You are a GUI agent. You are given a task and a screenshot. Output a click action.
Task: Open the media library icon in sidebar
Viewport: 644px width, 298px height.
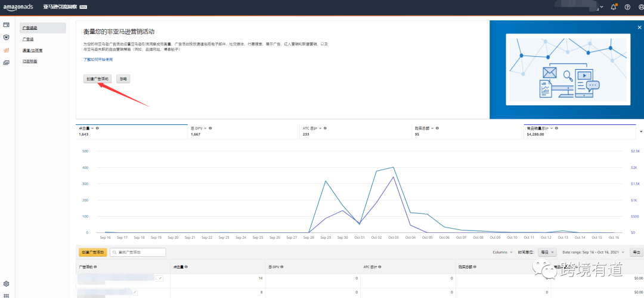pyautogui.click(x=6, y=63)
